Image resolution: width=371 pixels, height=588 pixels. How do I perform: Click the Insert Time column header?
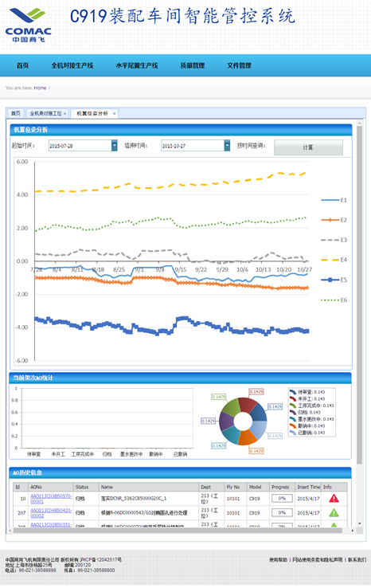308,487
